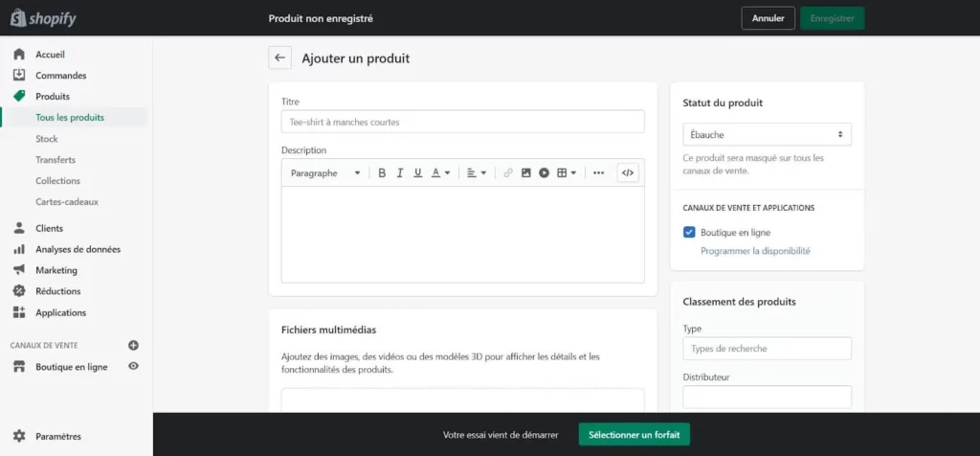Click into the Titre input field
The width and height of the screenshot is (980, 456).
[x=462, y=122]
